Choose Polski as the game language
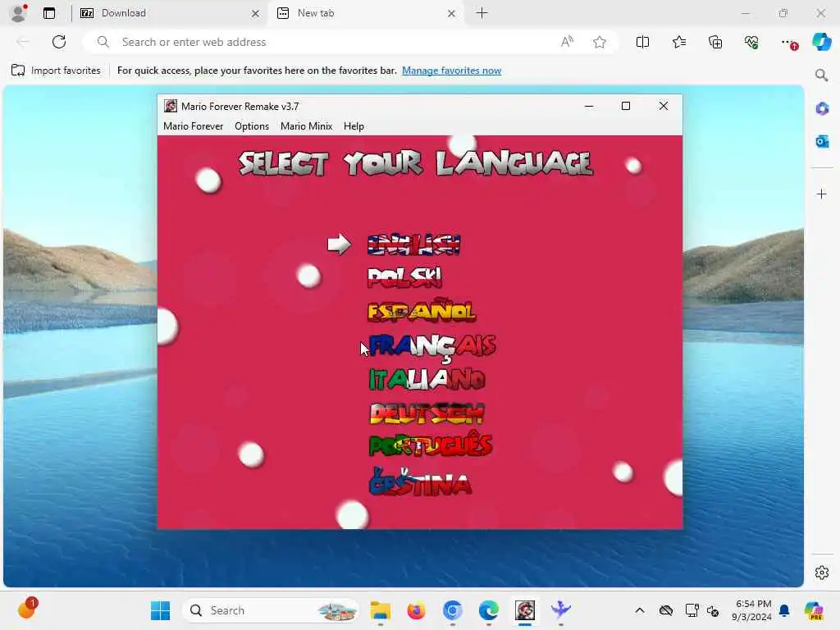This screenshot has width=840, height=630. coord(404,277)
